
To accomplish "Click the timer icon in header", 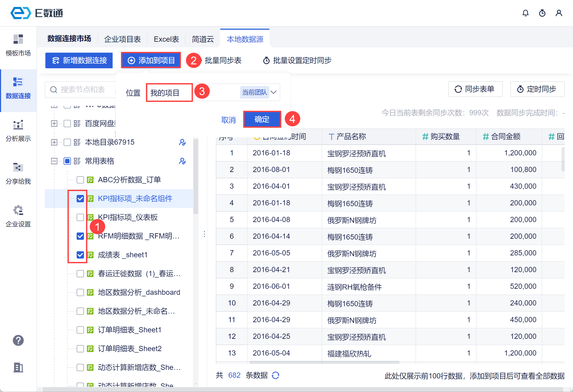I will [x=542, y=13].
